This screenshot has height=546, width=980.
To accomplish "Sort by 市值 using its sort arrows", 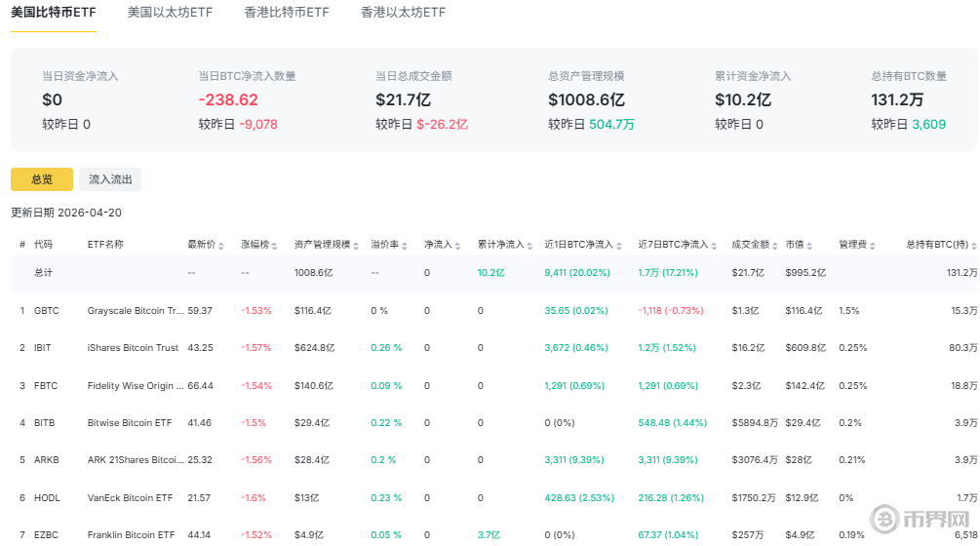I will 809,246.
